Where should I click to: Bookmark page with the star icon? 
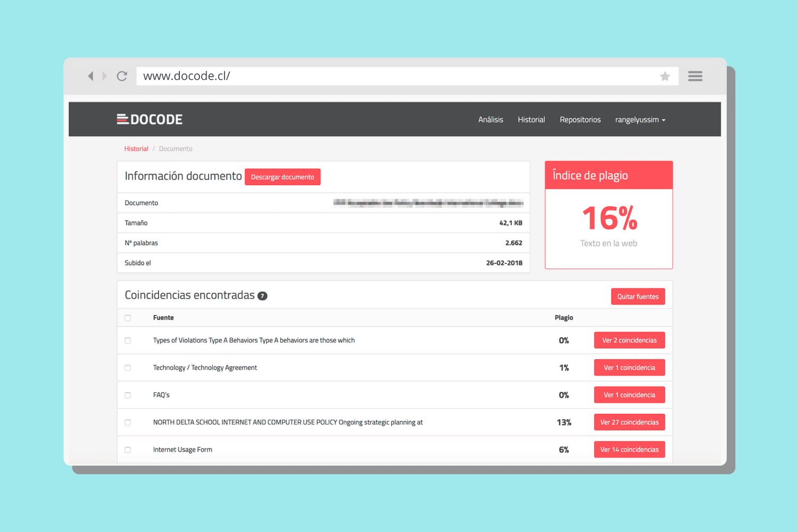(664, 77)
